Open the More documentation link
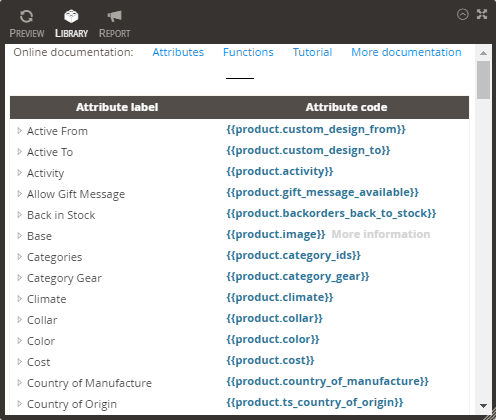The height and width of the screenshot is (420, 496). tap(406, 52)
